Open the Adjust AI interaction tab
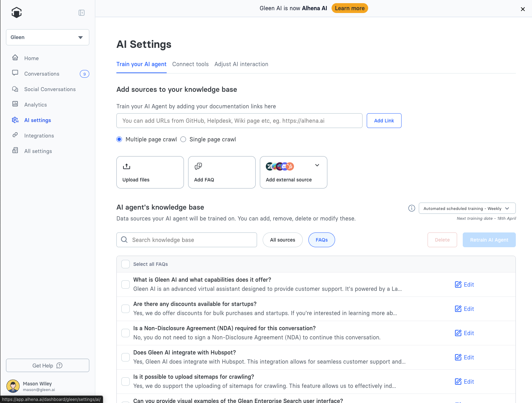This screenshot has height=403, width=532. pos(241,64)
